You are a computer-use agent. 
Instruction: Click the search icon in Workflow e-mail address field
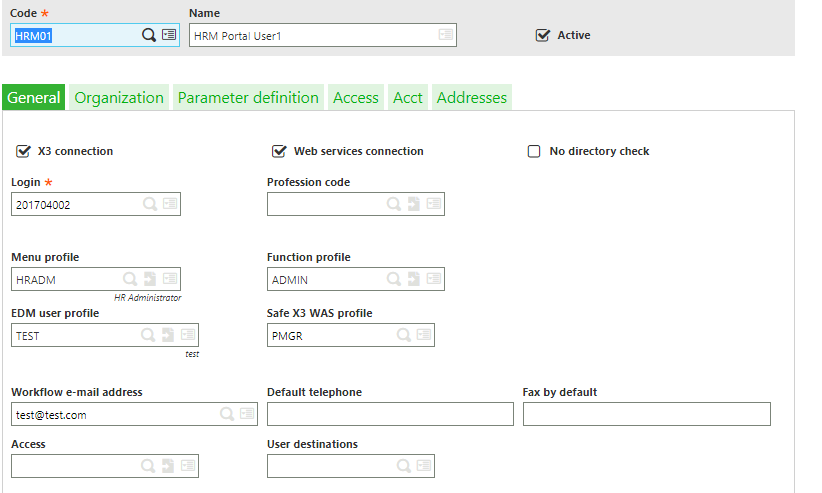tap(227, 414)
